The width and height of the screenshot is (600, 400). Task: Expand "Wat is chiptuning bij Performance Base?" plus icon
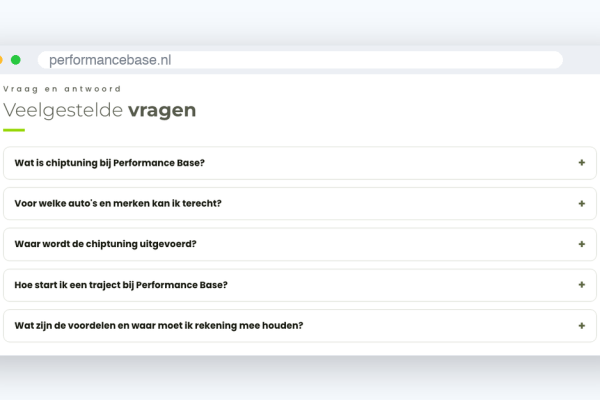click(x=581, y=163)
